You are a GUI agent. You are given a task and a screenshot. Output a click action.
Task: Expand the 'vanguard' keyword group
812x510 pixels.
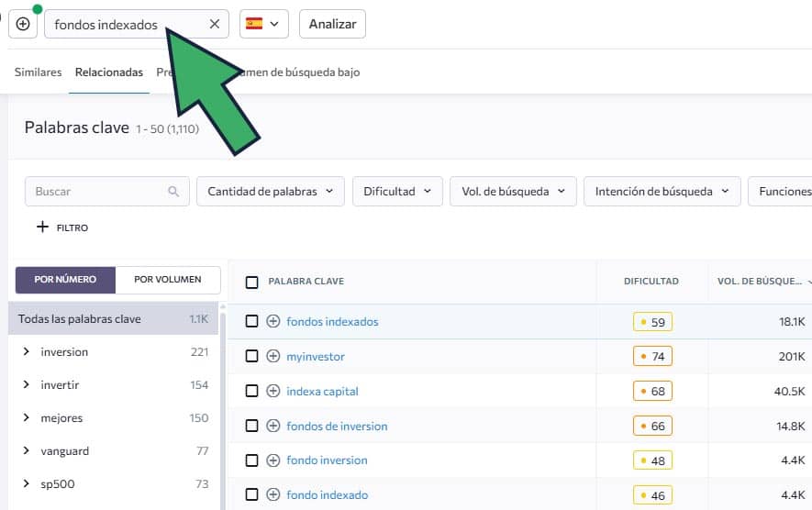[27, 451]
